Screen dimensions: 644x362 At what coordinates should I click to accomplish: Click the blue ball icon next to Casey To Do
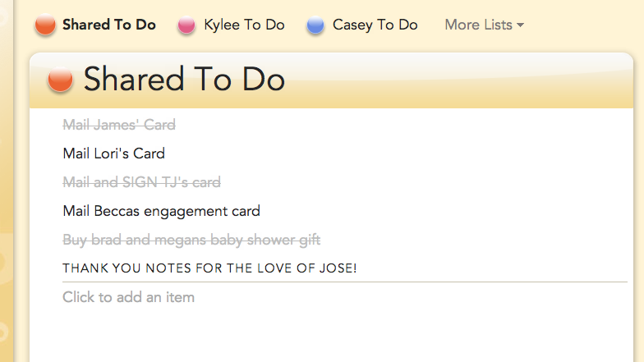point(315,25)
